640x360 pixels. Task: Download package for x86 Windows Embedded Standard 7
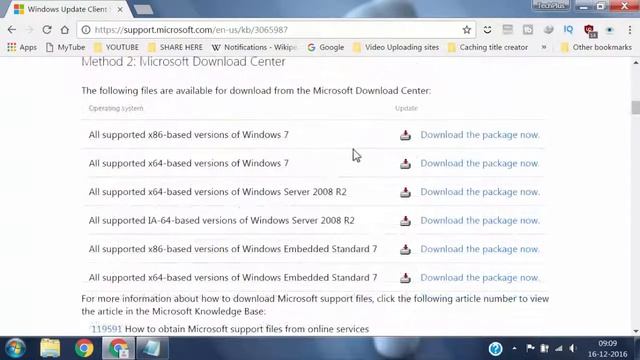480,249
